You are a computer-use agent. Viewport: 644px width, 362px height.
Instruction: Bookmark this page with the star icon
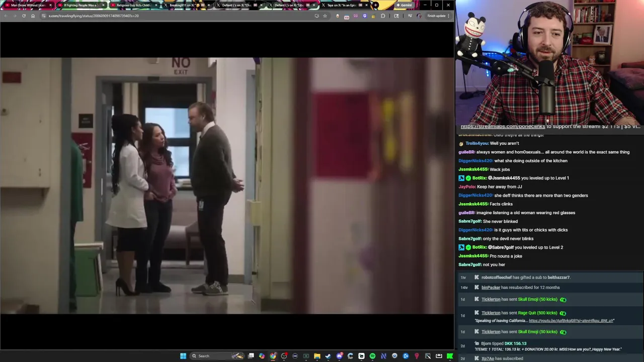(x=325, y=16)
